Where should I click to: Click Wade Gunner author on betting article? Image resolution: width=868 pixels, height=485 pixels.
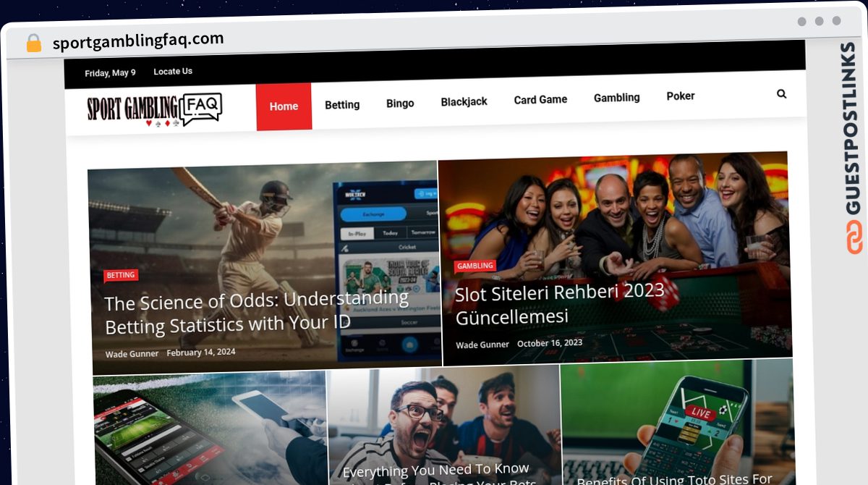(131, 354)
